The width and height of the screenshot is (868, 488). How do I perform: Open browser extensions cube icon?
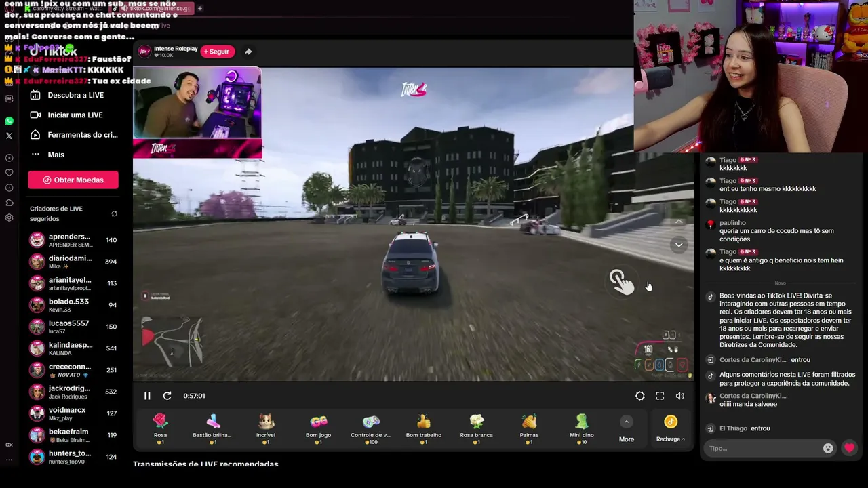click(x=9, y=203)
